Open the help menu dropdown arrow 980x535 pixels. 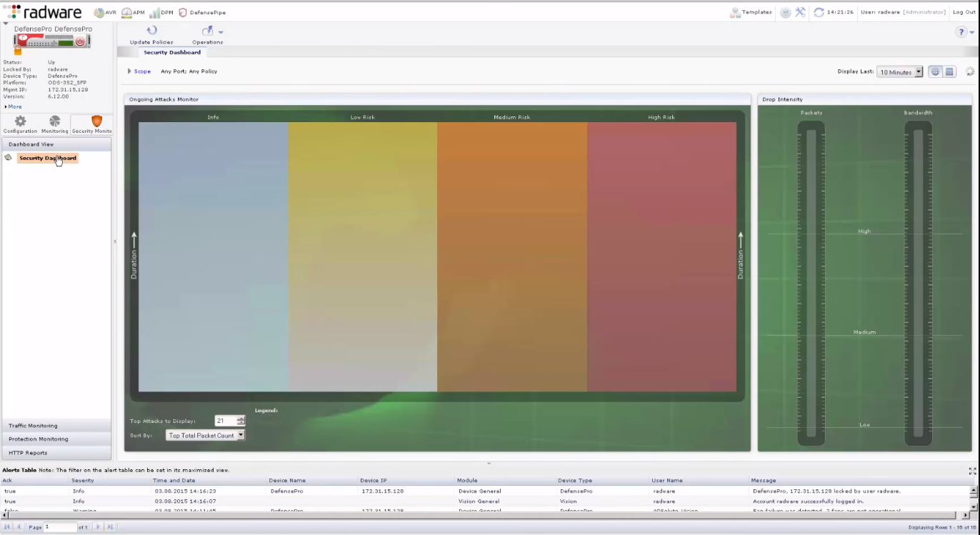pos(972,33)
